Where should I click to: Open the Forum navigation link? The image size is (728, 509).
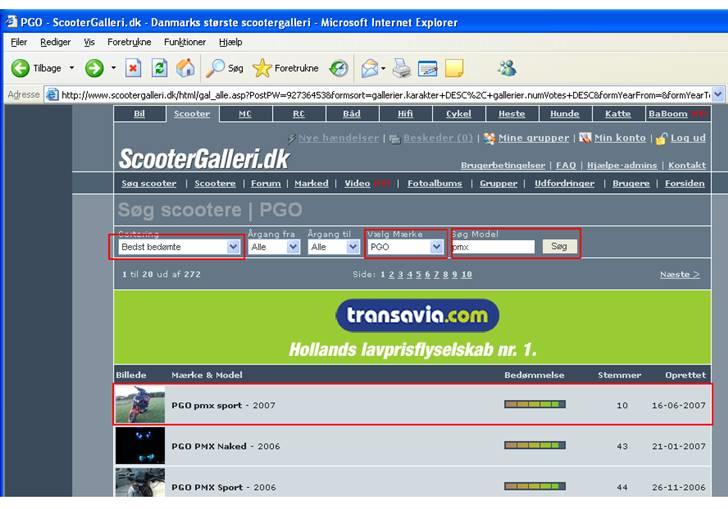click(266, 183)
